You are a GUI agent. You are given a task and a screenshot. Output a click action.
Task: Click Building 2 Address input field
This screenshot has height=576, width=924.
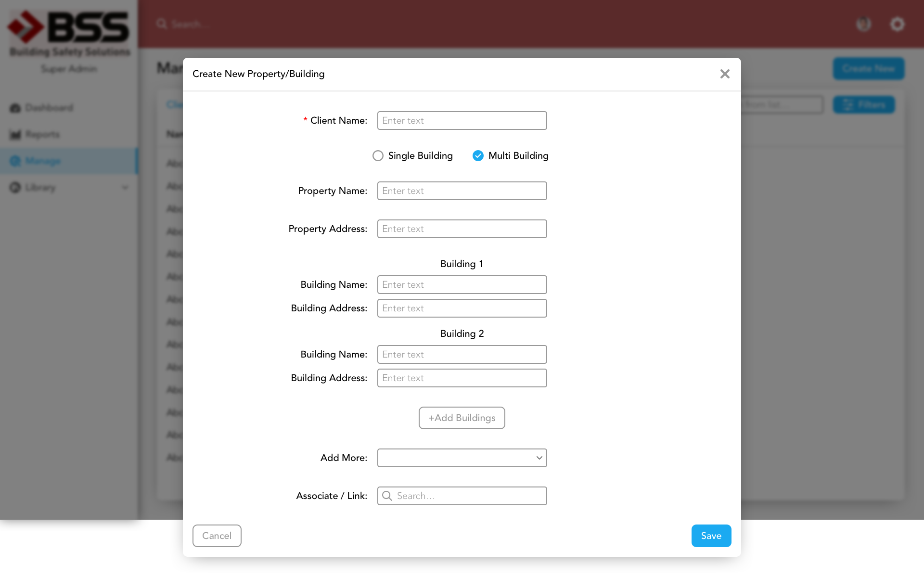coord(462,378)
